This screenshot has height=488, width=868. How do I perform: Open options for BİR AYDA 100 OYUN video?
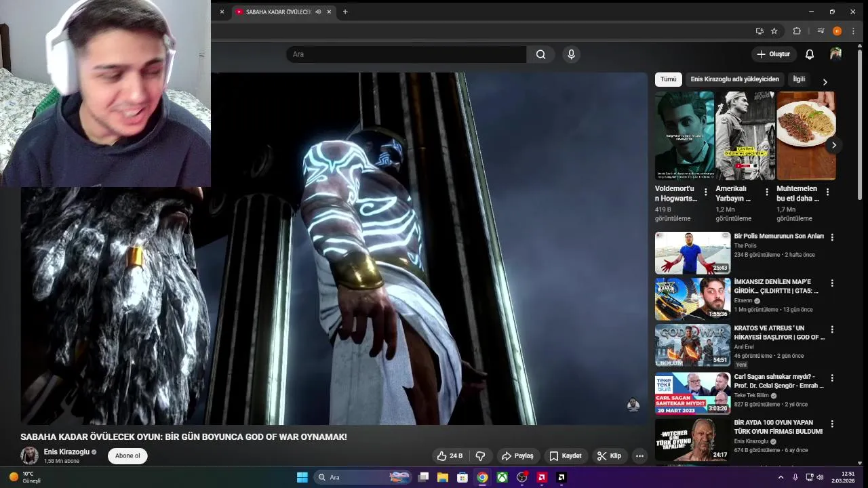pyautogui.click(x=832, y=424)
